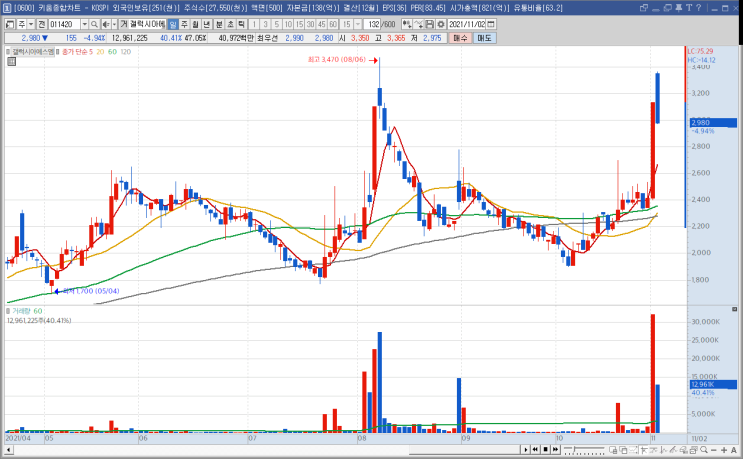Screen dimensions: 743x459
Task: Open the calendar date picker icon
Action: 491,24
